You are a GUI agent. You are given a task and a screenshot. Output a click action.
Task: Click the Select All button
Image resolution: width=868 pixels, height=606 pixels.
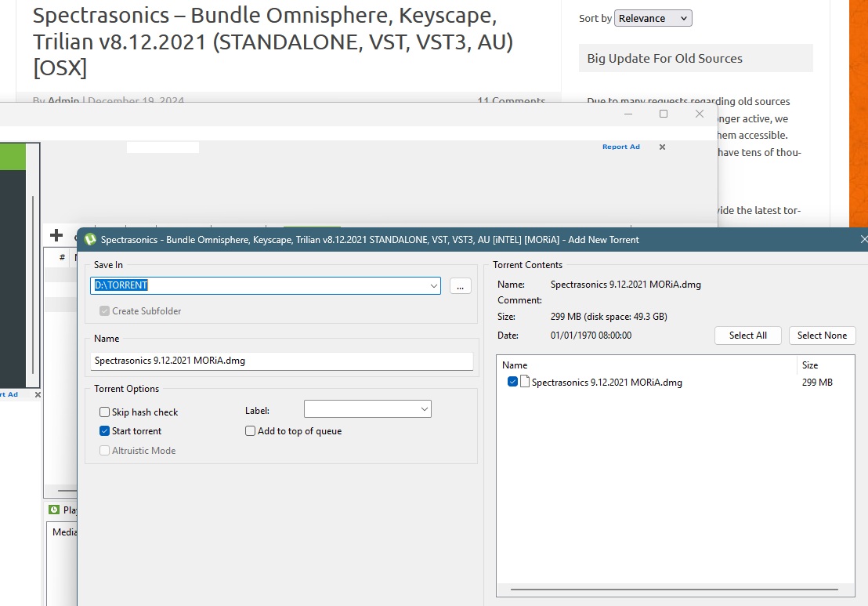coord(748,336)
